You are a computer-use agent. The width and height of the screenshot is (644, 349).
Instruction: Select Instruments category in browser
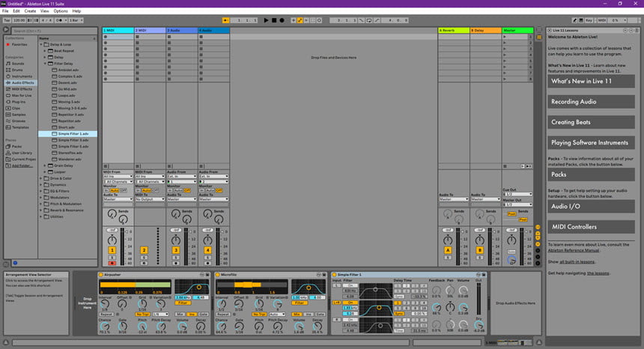coord(22,76)
